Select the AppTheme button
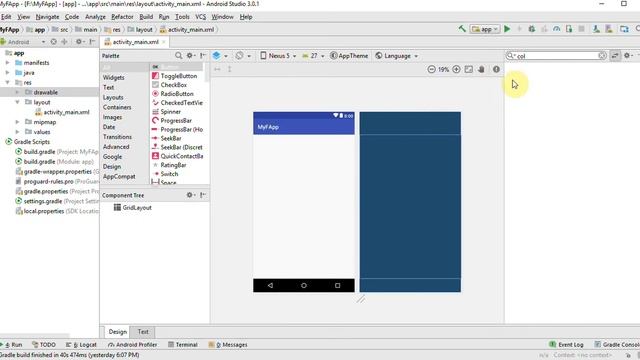Viewport: 640px width, 360px height. [349, 56]
